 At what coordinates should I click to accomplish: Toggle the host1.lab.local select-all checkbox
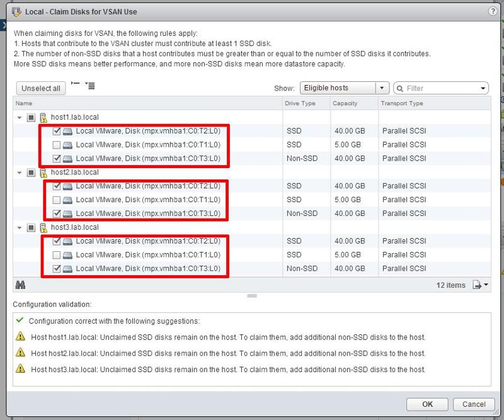click(x=31, y=118)
